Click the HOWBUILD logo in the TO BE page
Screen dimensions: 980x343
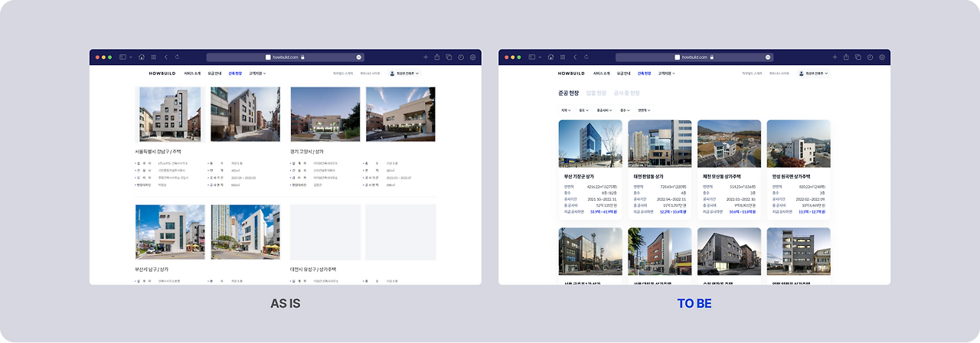[571, 73]
